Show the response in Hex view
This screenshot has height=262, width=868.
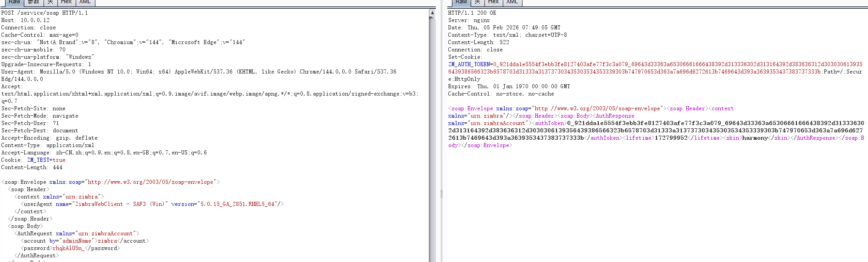493,2
